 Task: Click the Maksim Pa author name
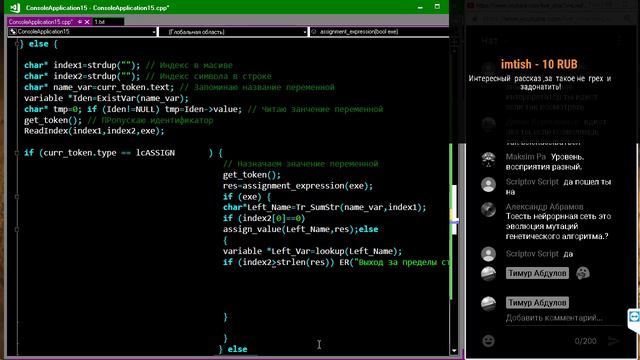coord(525,157)
